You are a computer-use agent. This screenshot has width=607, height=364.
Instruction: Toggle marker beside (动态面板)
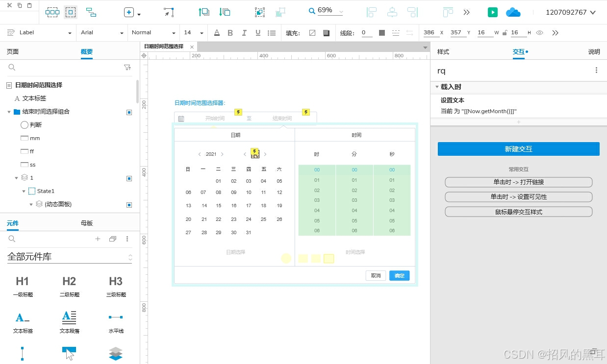(x=129, y=204)
